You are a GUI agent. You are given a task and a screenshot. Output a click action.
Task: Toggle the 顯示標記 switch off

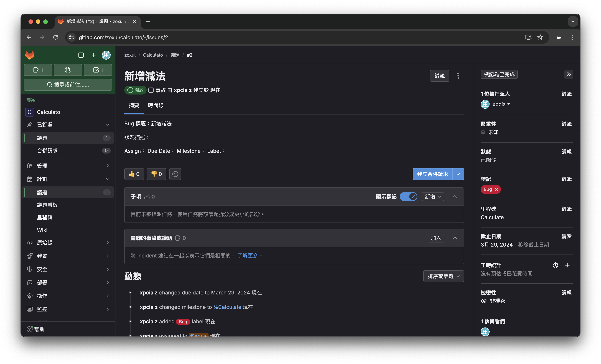[408, 196]
